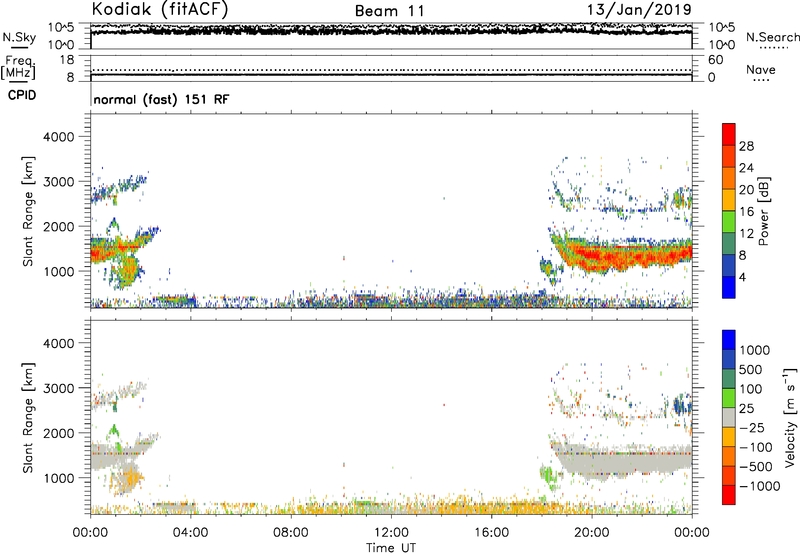
Task: Click the grey velocity band near 20:00
Action: 623,462
